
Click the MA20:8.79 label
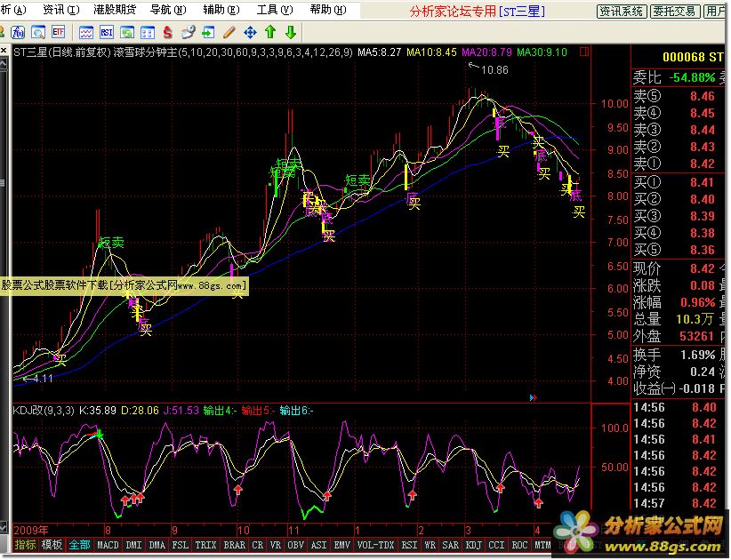click(x=486, y=52)
